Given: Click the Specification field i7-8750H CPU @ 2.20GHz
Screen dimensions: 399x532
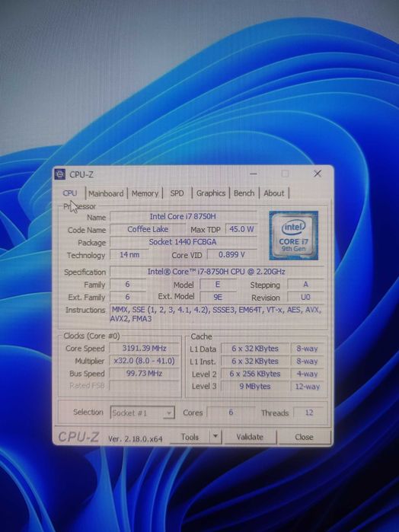Looking at the screenshot, I should click(x=216, y=272).
